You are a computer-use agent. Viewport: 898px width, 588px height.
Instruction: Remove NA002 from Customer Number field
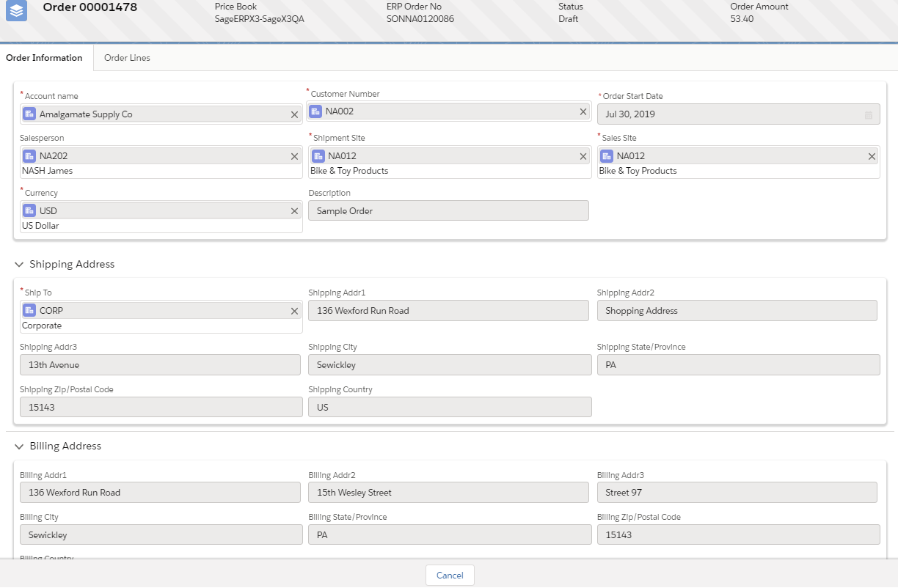583,111
